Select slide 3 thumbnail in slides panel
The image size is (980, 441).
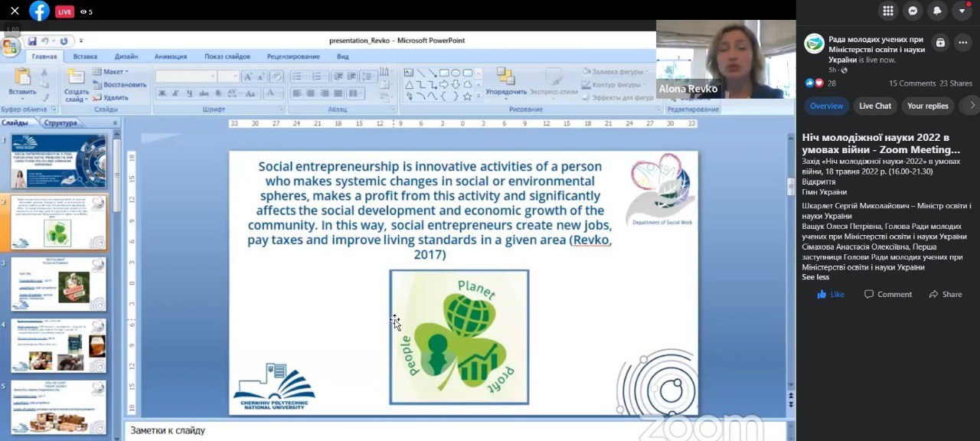coord(58,284)
